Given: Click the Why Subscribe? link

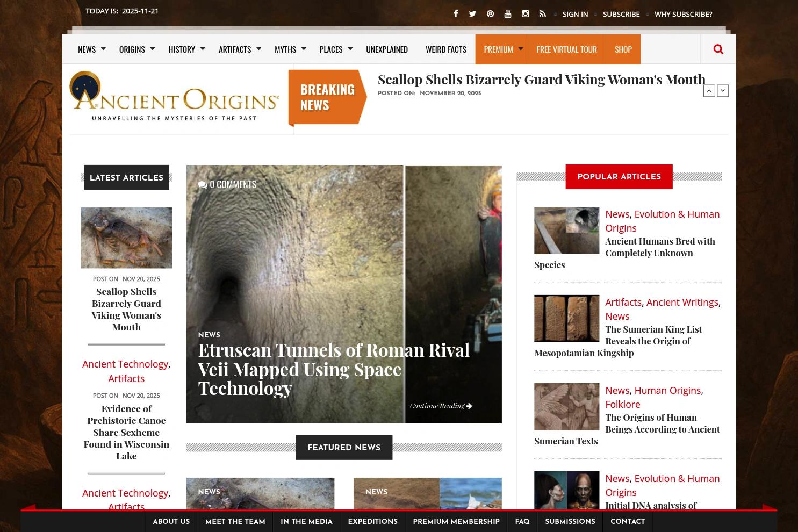Looking at the screenshot, I should click(683, 14).
